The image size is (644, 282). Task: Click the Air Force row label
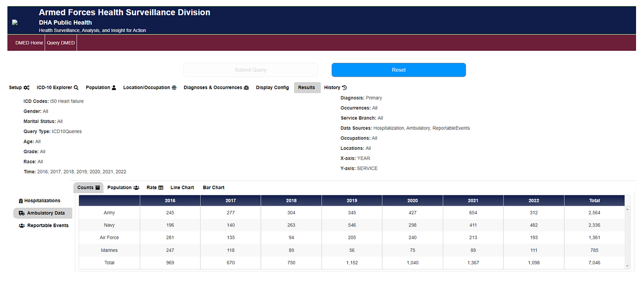109,237
